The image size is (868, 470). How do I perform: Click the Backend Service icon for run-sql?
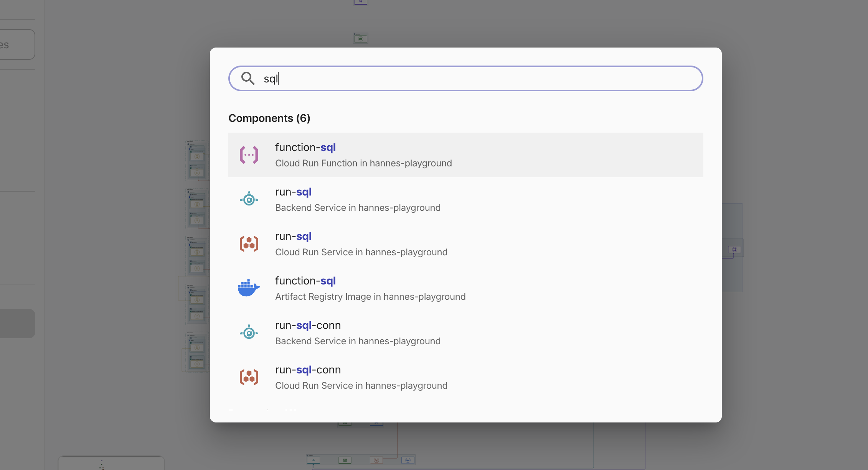tap(249, 199)
